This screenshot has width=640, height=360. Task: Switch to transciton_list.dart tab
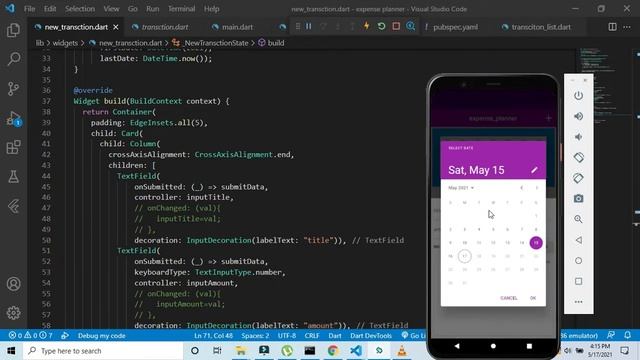click(x=537, y=27)
